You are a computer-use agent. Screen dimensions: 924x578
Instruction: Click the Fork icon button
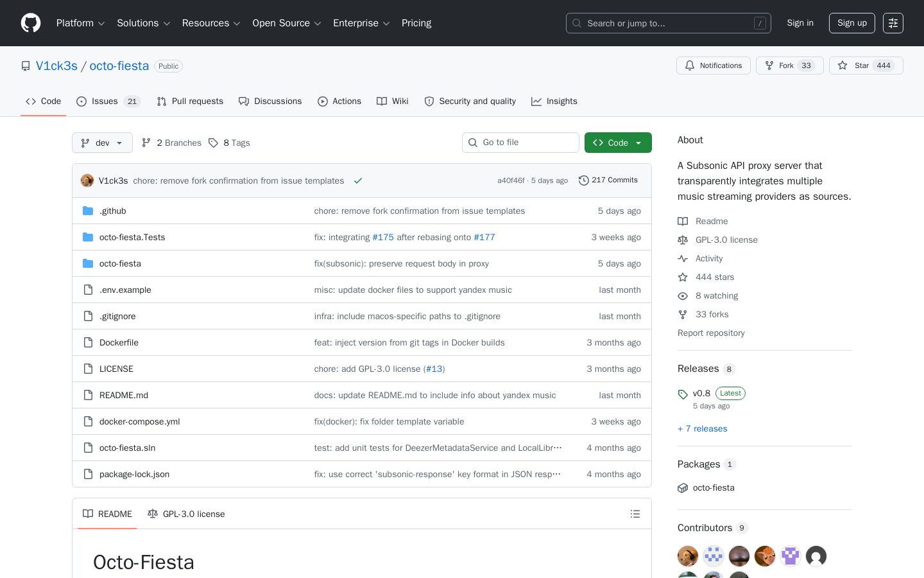790,66
